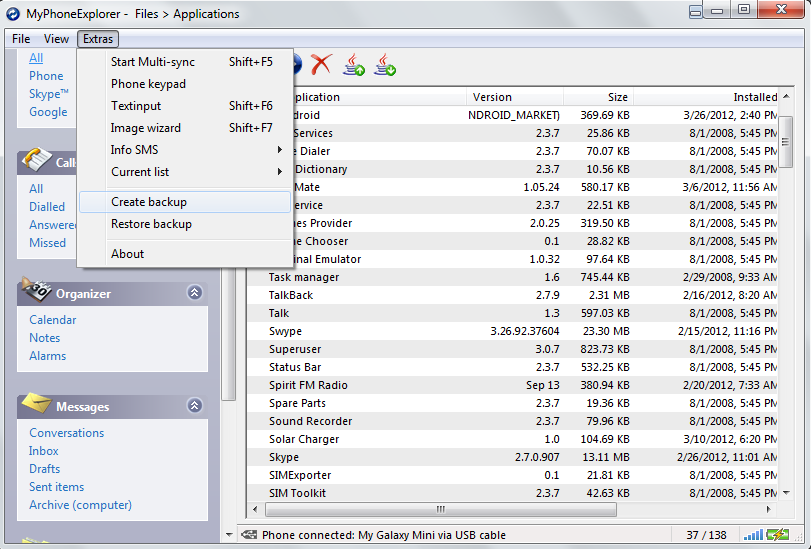This screenshot has width=811, height=549.
Task: Select the Task manager row
Action: point(512,277)
